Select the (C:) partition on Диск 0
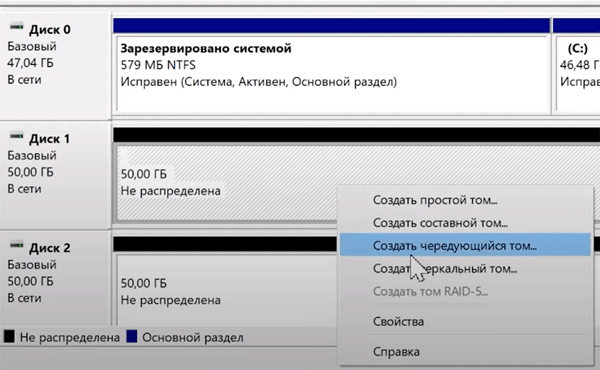The width and height of the screenshot is (600, 370). (x=577, y=74)
